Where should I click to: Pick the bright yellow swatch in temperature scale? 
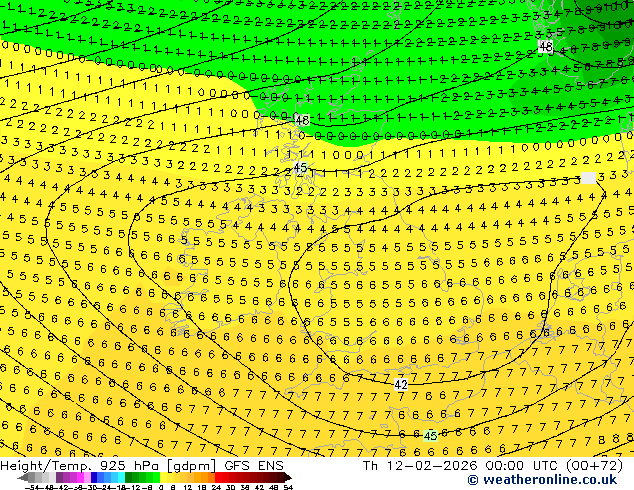pyautogui.click(x=163, y=478)
